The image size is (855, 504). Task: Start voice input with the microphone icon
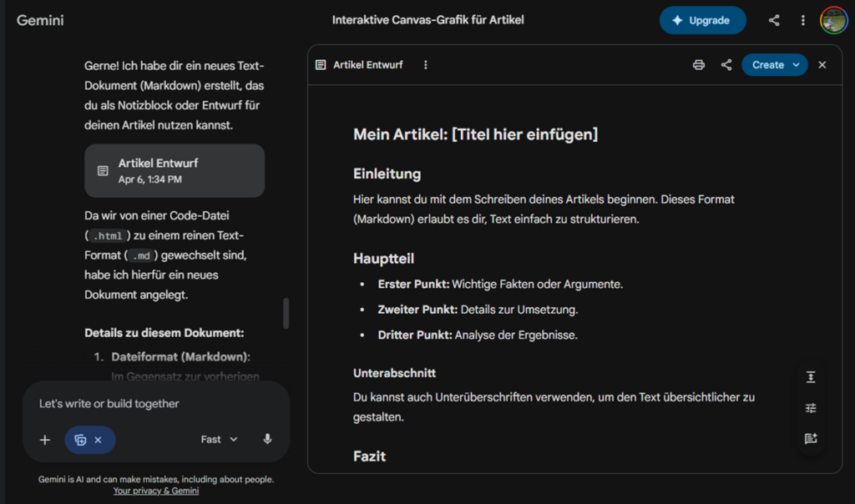(267, 440)
